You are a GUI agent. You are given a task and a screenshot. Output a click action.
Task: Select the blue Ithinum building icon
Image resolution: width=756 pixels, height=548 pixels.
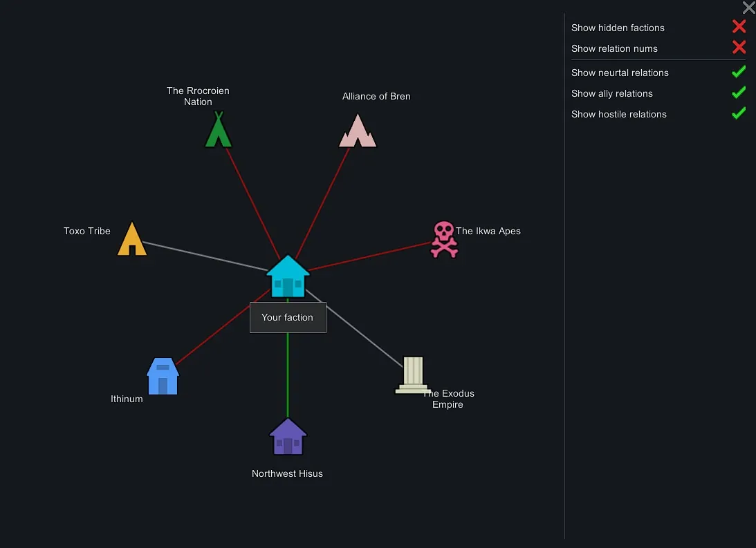(x=163, y=377)
